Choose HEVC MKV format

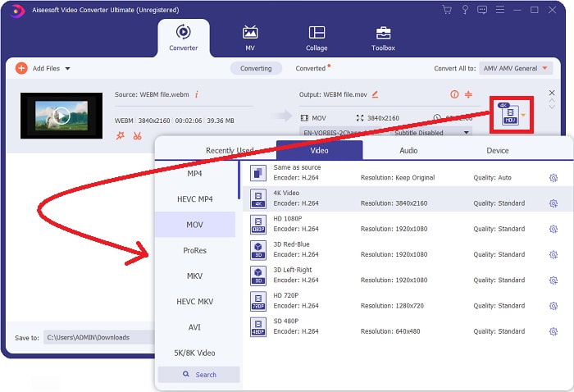(x=195, y=302)
